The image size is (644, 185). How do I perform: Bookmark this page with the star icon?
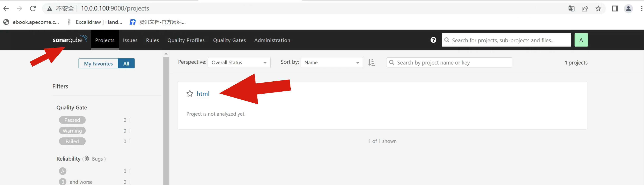click(x=598, y=8)
